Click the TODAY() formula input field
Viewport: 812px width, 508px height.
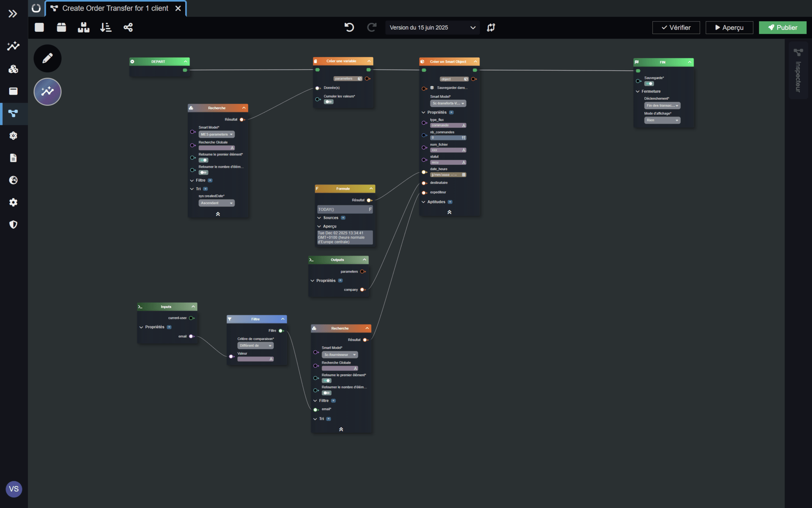click(342, 210)
